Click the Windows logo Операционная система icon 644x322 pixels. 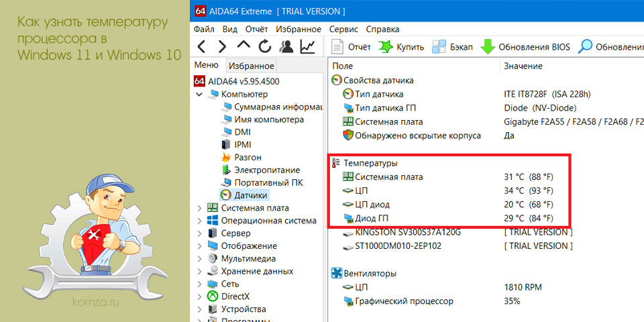(x=213, y=221)
